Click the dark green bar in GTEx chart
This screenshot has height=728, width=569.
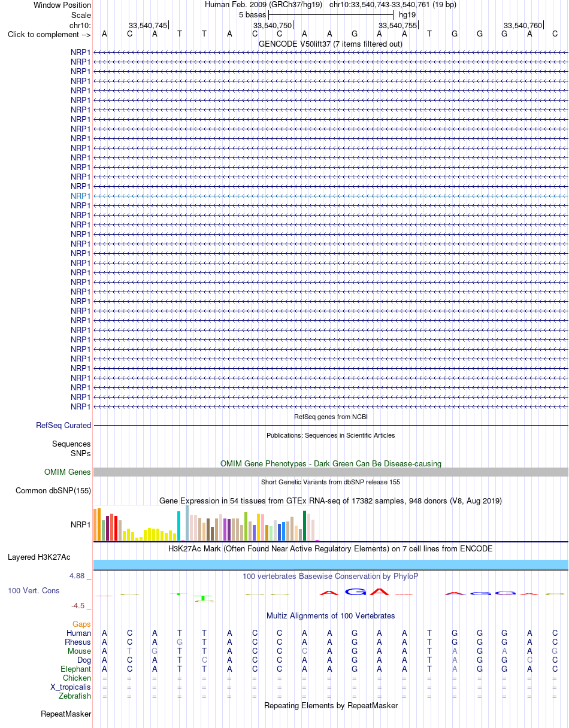pyautogui.click(x=305, y=526)
